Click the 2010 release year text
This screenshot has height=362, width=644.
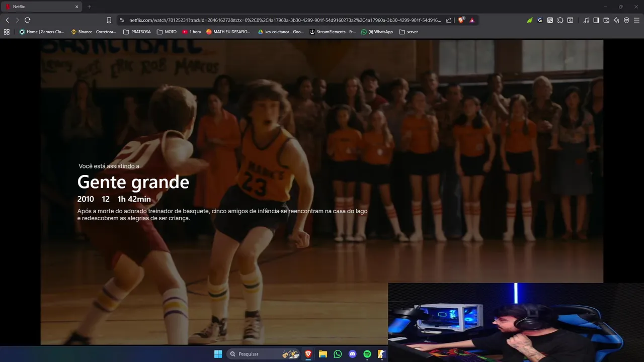(86, 199)
